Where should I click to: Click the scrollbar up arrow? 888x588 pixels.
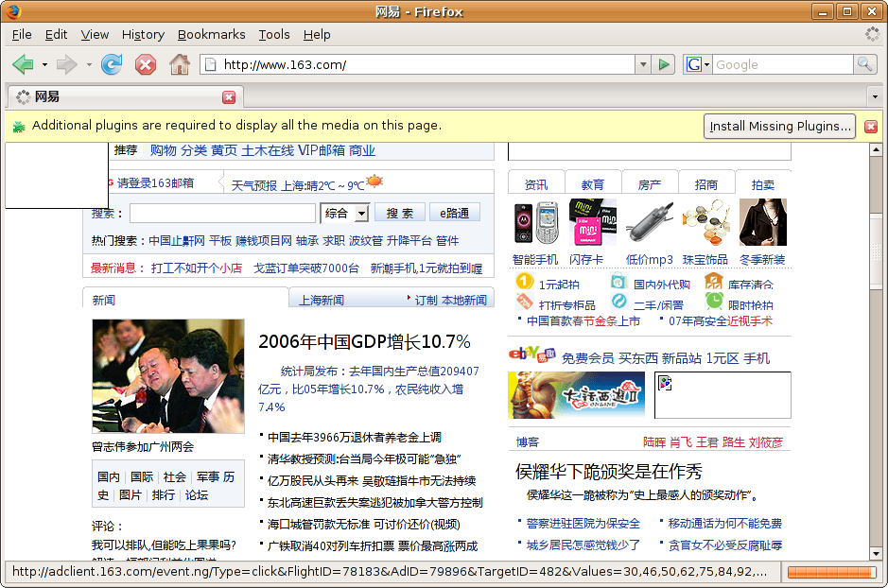pos(876,150)
